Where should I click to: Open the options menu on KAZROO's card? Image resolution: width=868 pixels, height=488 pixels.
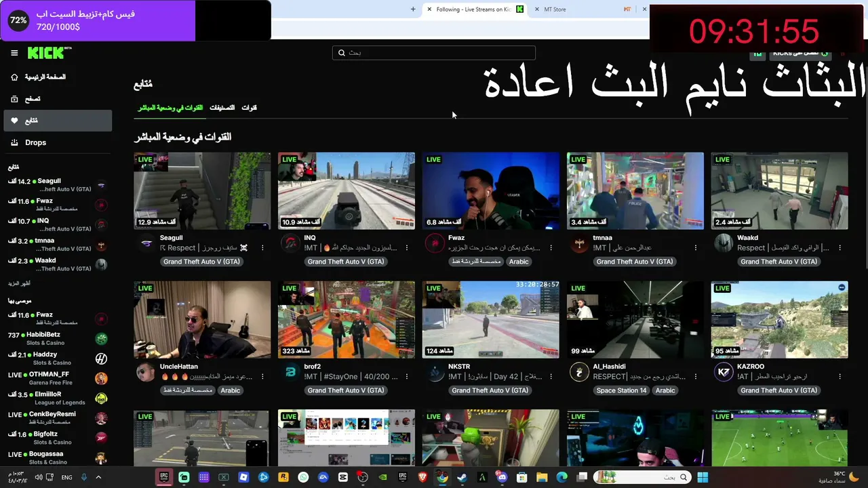point(840,376)
